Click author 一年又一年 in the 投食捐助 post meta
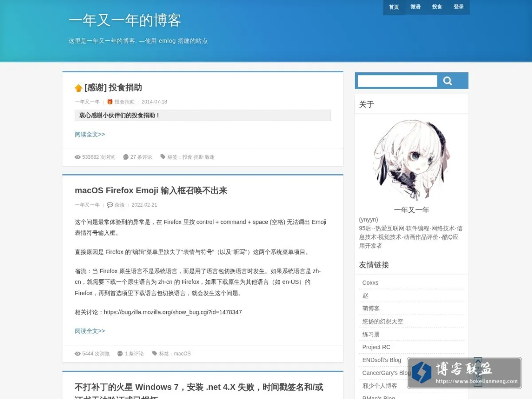The width and height of the screenshot is (532, 399). click(87, 102)
